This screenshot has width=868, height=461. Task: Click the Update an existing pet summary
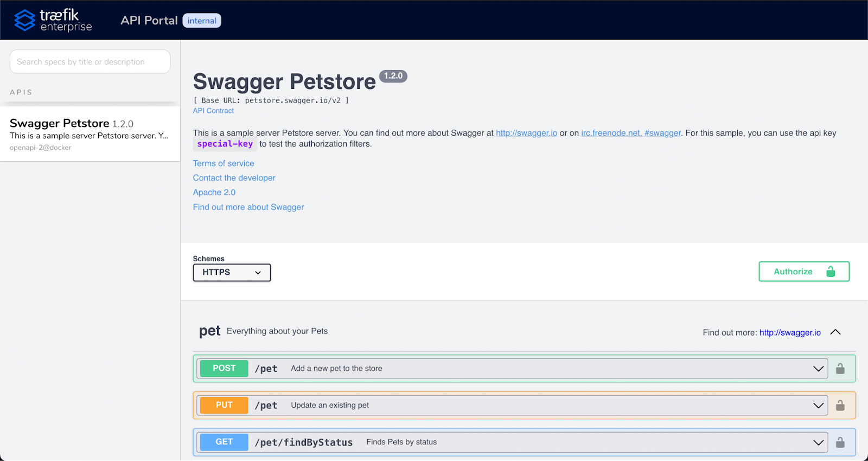click(x=330, y=406)
